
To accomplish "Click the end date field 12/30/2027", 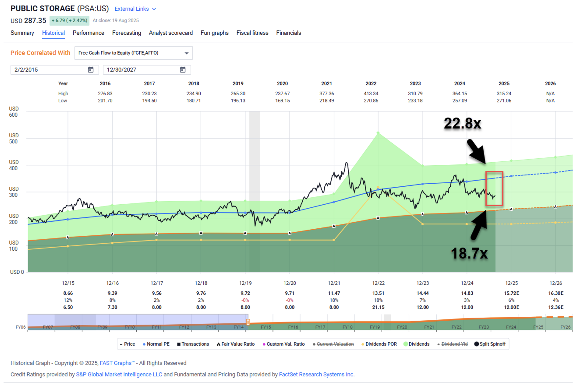I will click(147, 70).
